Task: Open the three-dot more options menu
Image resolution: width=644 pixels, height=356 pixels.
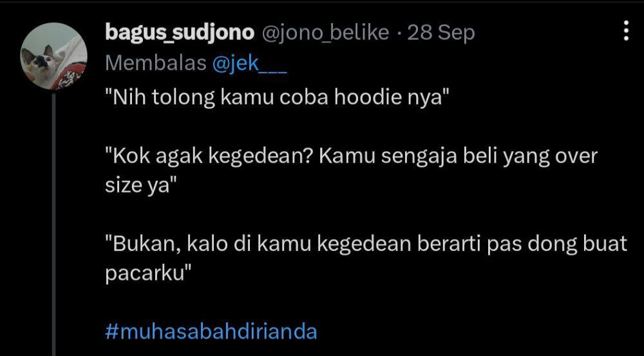Action: 626,30
